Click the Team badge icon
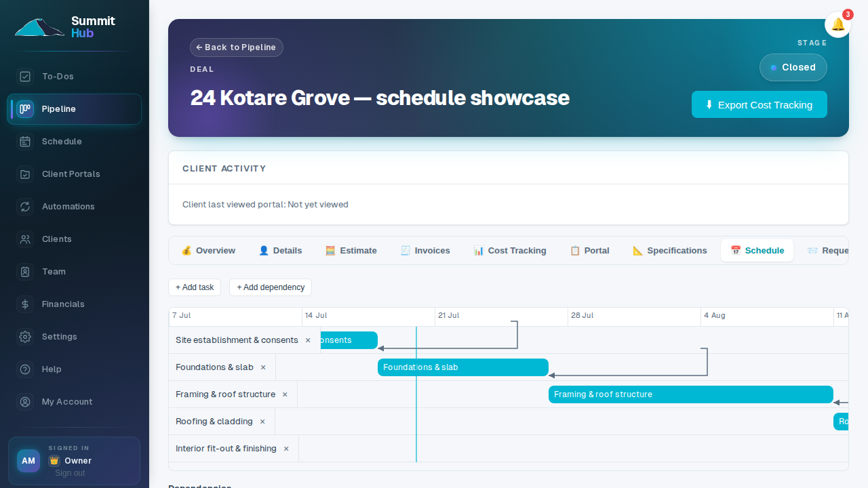Viewport: 868px width, 488px height. click(x=25, y=272)
